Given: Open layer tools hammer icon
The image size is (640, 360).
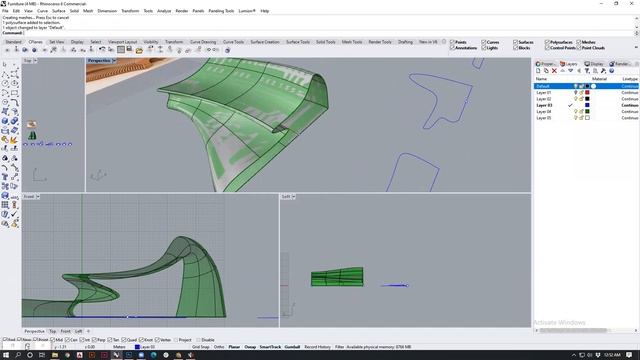Looking at the screenshot, I should click(x=603, y=71).
